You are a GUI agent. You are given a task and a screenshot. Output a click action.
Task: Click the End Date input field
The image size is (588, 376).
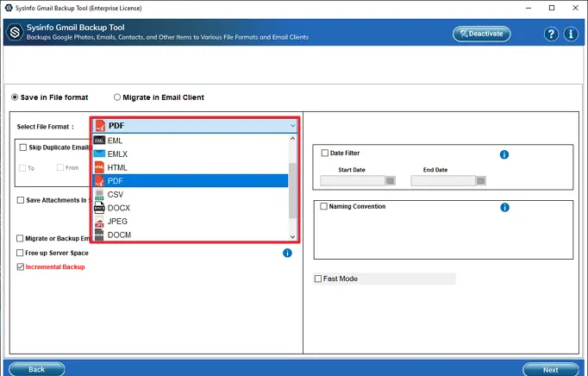coord(443,181)
